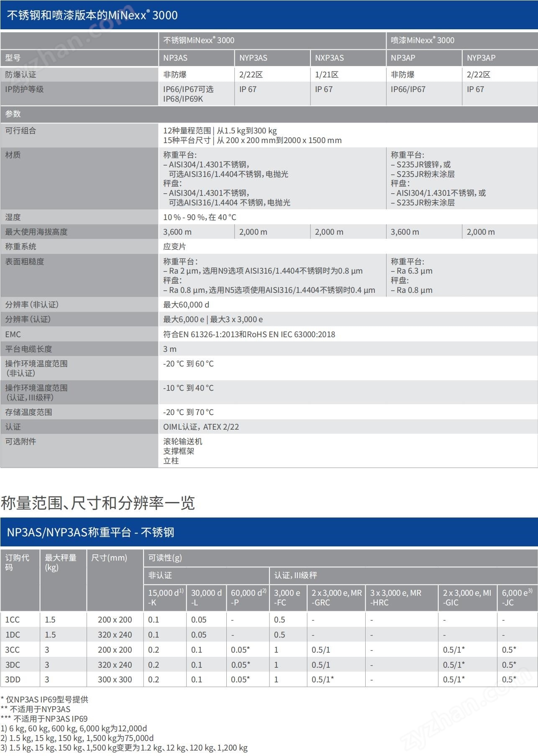Click the 参数 section header

pyautogui.click(x=269, y=114)
